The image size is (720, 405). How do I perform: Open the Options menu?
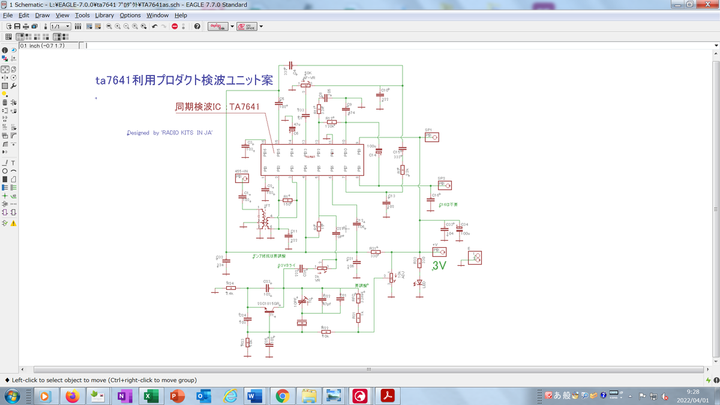click(x=130, y=15)
